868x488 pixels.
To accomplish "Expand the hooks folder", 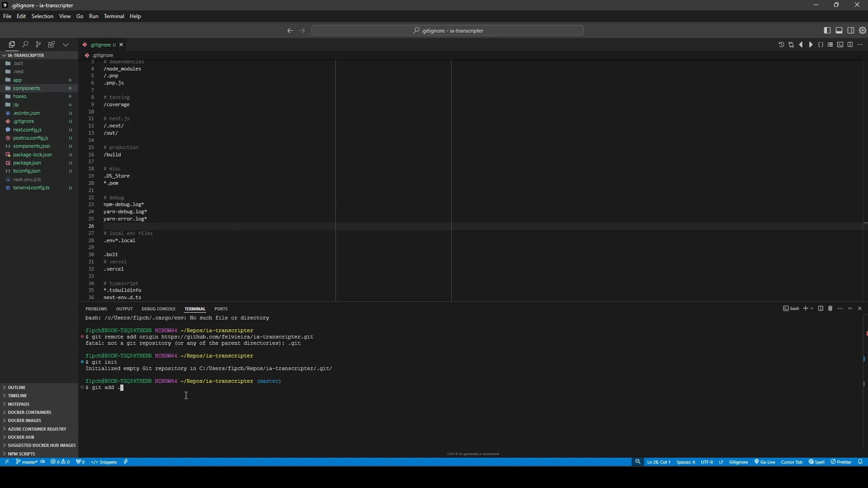I will [x=39, y=96].
